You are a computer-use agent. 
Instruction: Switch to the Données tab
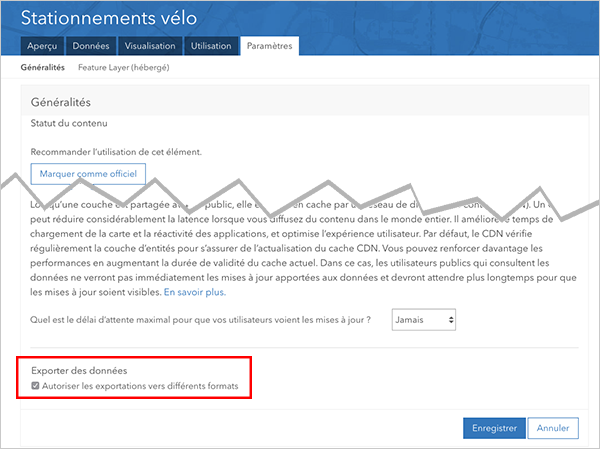pyautogui.click(x=91, y=46)
